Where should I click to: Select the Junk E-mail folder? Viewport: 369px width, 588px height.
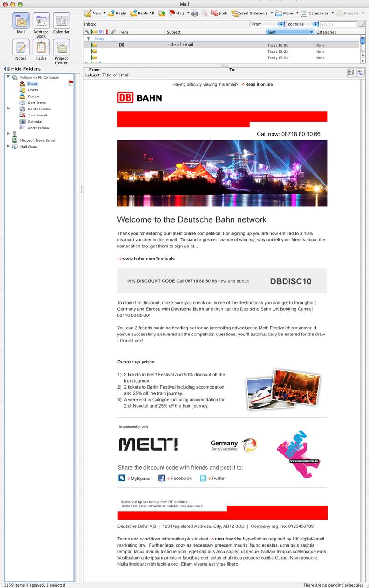pos(37,115)
